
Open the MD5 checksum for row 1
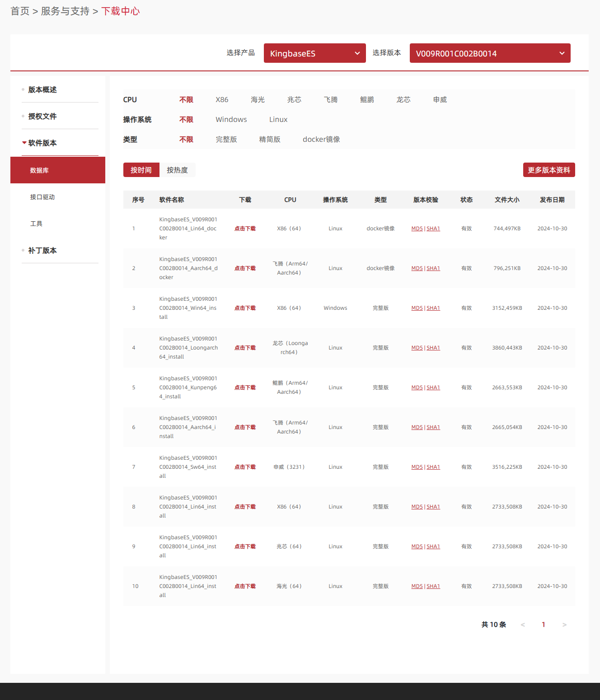click(x=417, y=229)
